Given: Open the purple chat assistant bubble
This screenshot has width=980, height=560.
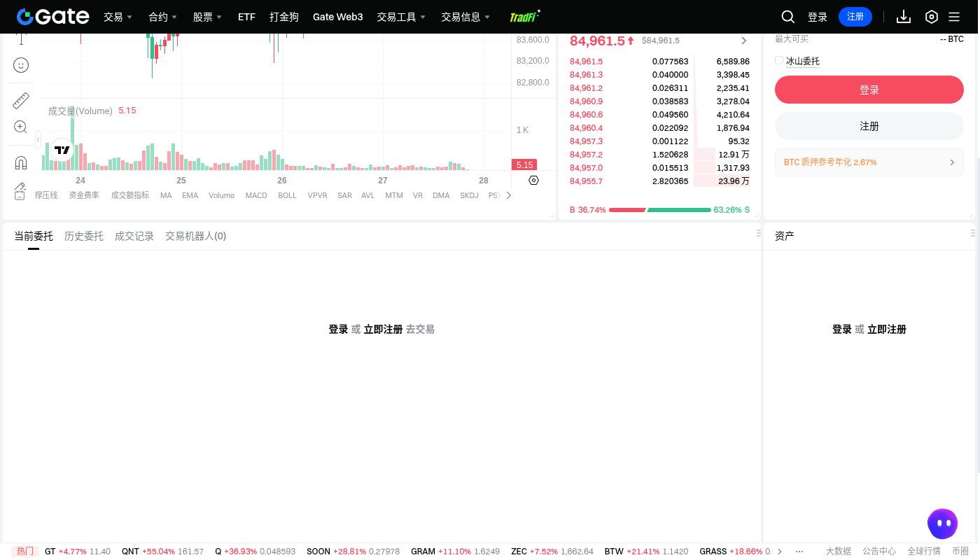Looking at the screenshot, I should (x=942, y=524).
